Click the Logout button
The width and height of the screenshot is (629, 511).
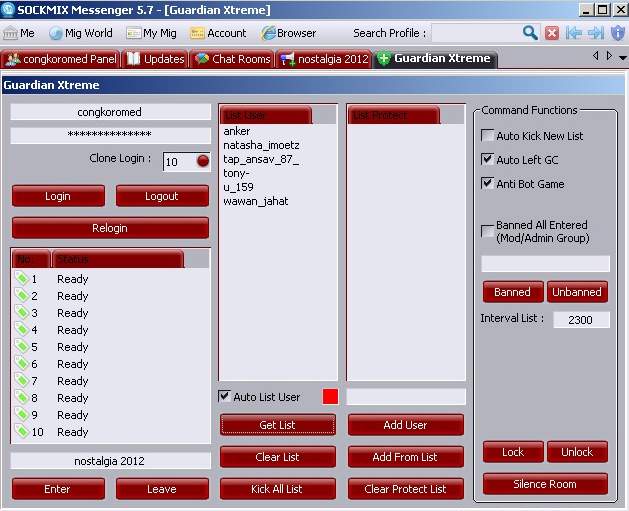(x=162, y=196)
